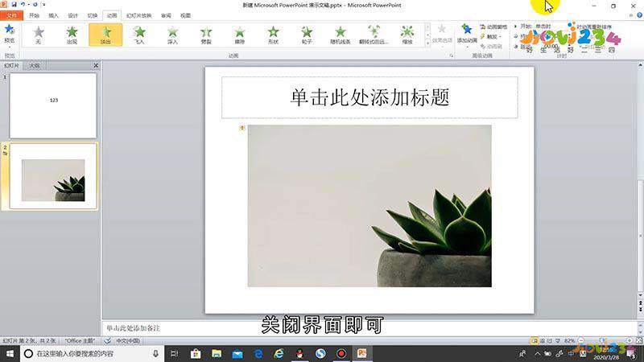Apply the highlighted Fade (淡出) animation
Image resolution: width=644 pixels, height=362 pixels.
coord(105,35)
